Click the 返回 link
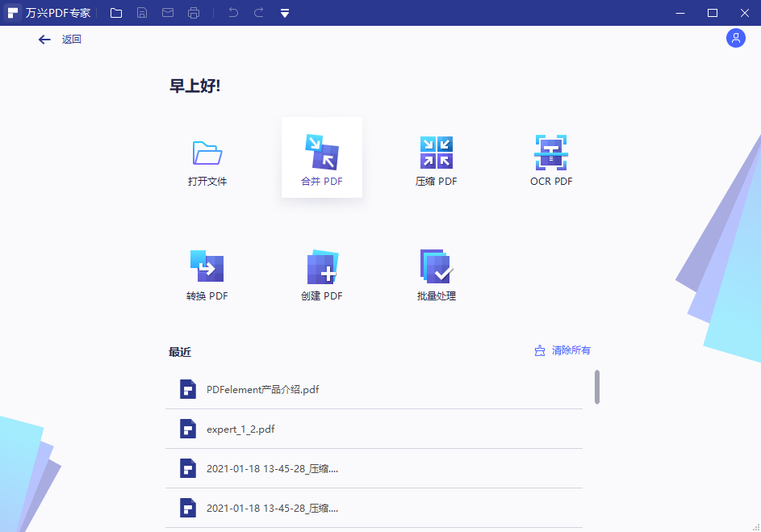Viewport: 761px width, 532px height. (69, 39)
